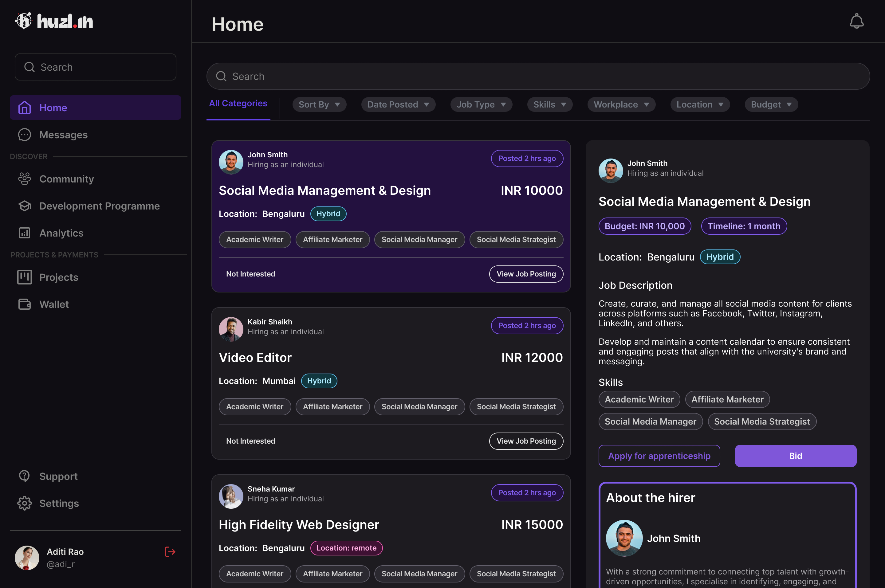
Task: Mark Video Editor job as Not Interested
Action: pos(250,441)
